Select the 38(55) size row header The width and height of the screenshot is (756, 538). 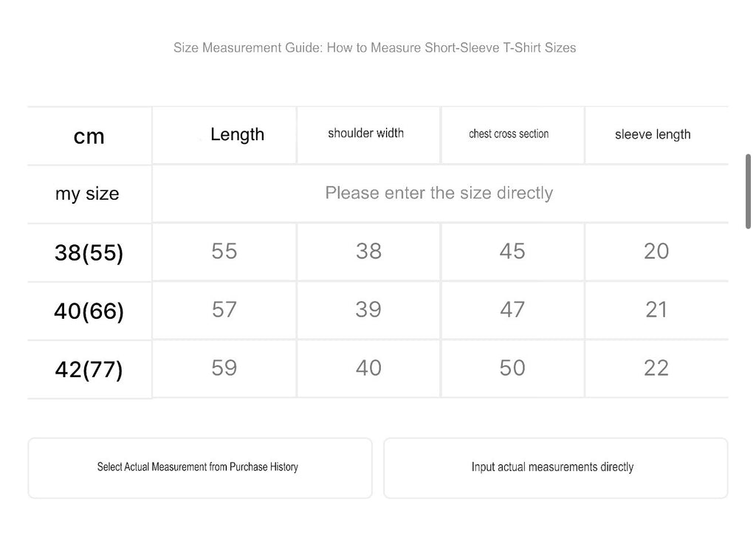pyautogui.click(x=89, y=252)
